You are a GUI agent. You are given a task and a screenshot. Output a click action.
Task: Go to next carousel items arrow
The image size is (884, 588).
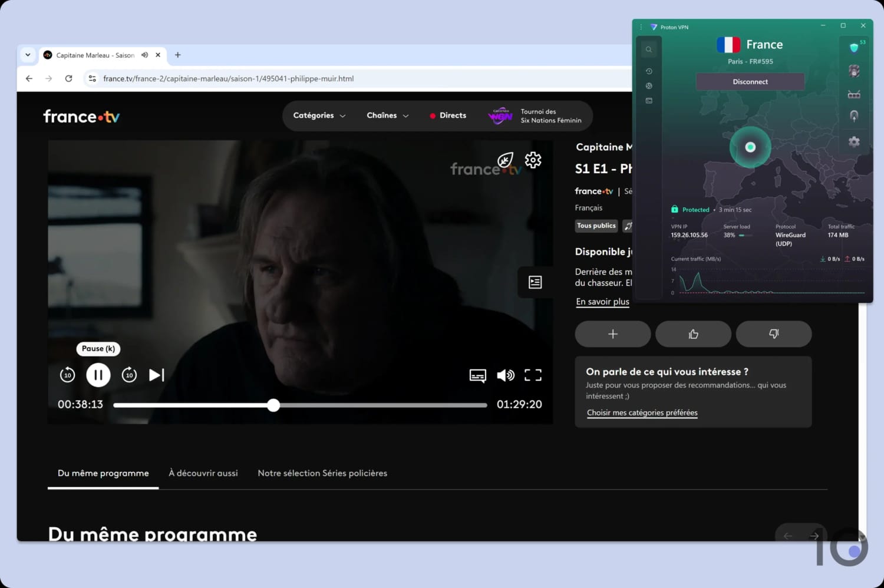(x=814, y=535)
